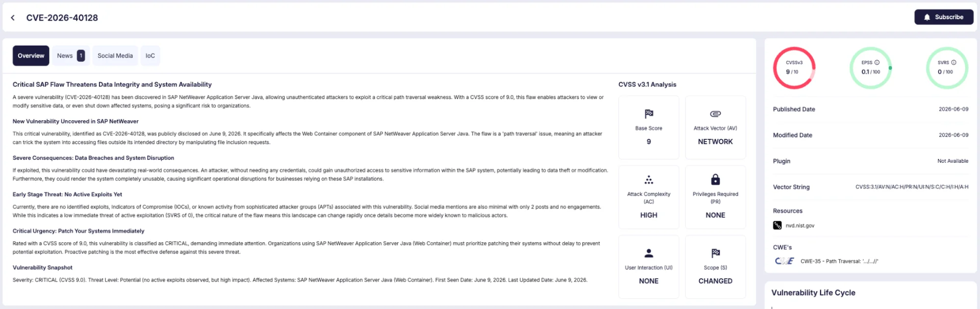The image size is (980, 309).
Task: Click the User Interaction NONE value
Action: [649, 281]
